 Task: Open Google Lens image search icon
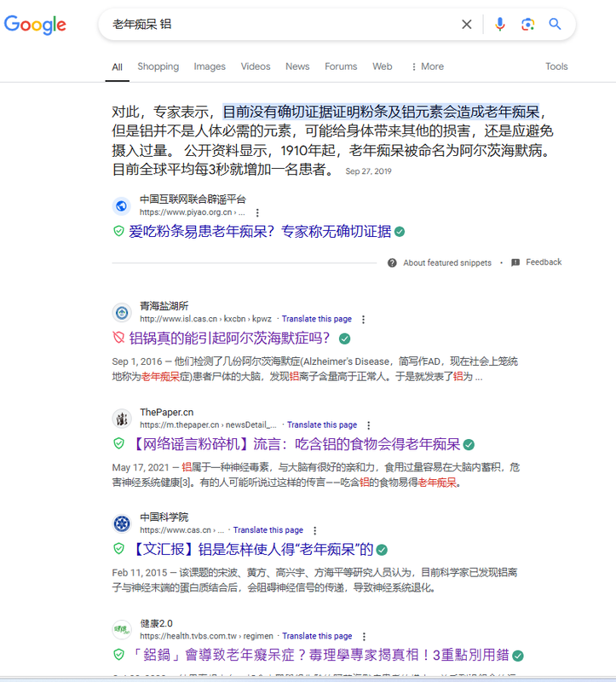pos(527,25)
